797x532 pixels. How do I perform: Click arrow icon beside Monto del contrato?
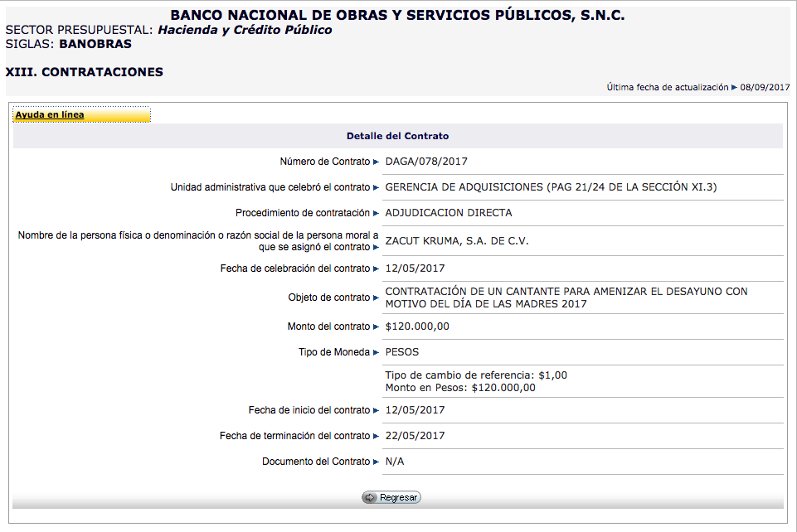pyautogui.click(x=376, y=326)
